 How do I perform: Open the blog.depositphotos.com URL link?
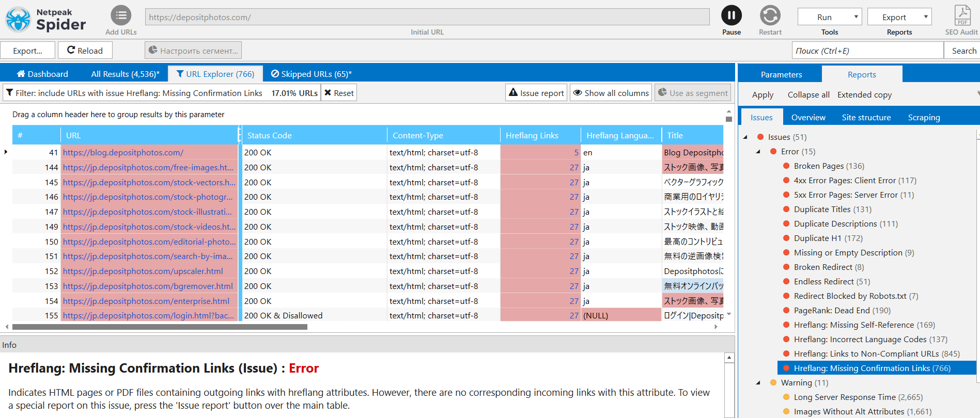click(x=123, y=153)
